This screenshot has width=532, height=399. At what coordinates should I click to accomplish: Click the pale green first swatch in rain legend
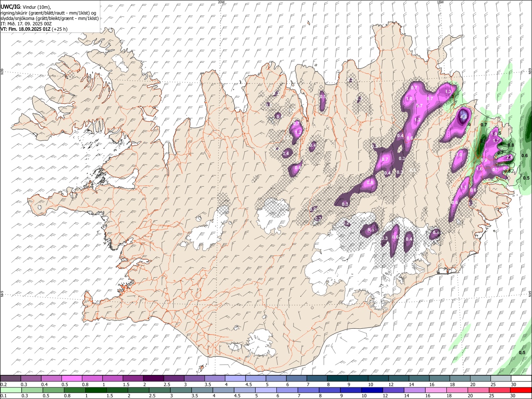pos(11,390)
